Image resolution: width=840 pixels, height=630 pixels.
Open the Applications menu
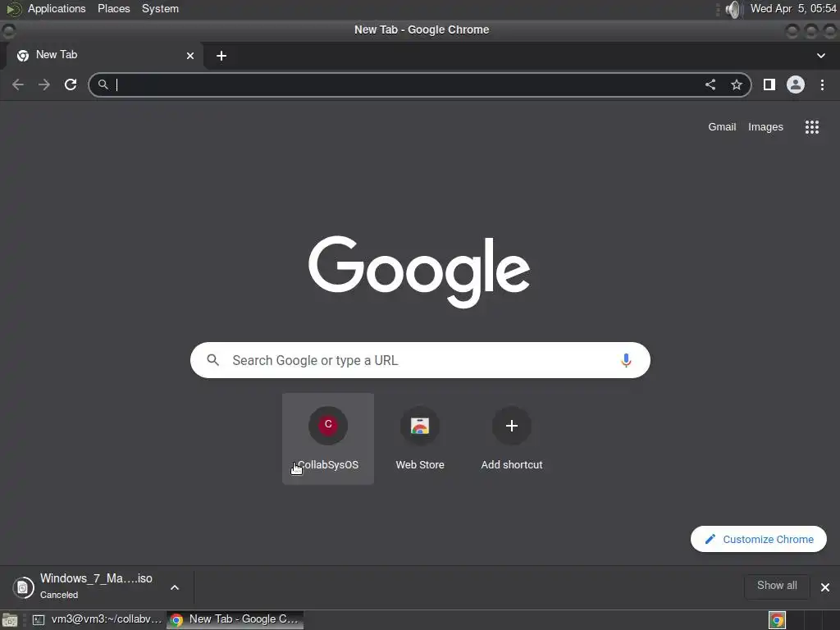pos(57,8)
